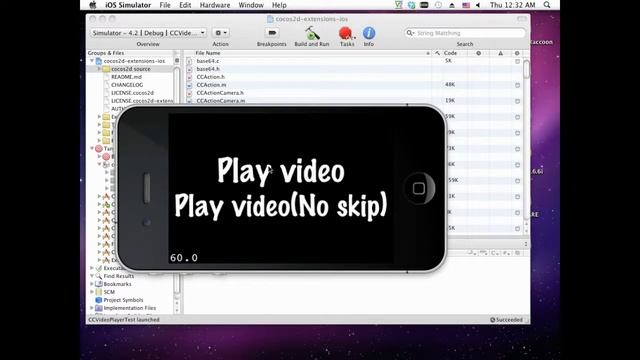Viewport: 640px width, 360px height.
Task: Sort by the Code column header
Action: point(450,53)
